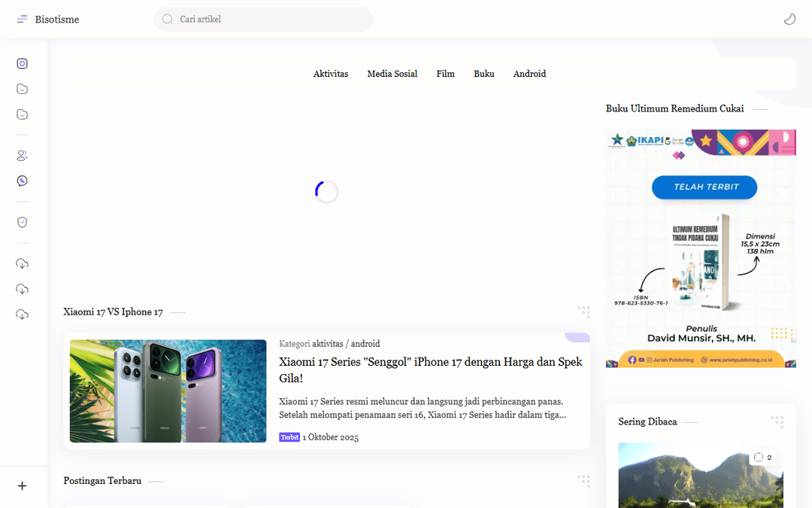This screenshot has height=508, width=812.
Task: Select the Buku menu item
Action: [x=483, y=74]
